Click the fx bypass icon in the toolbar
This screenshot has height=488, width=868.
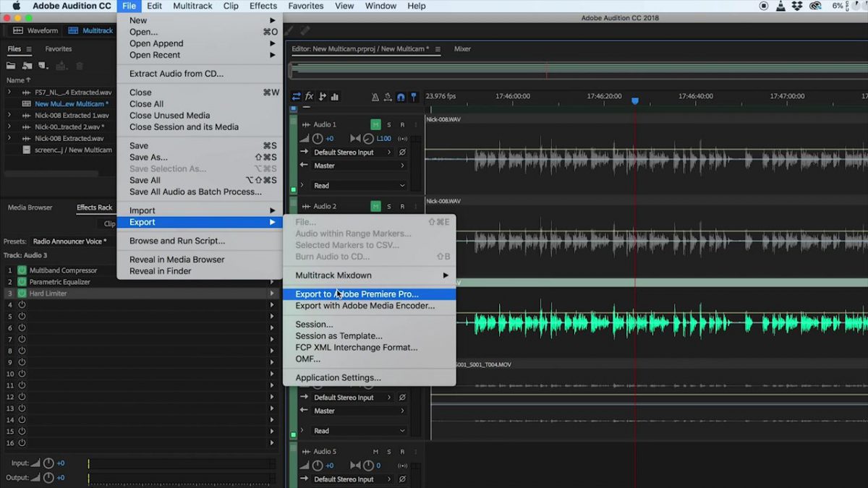[x=310, y=96]
